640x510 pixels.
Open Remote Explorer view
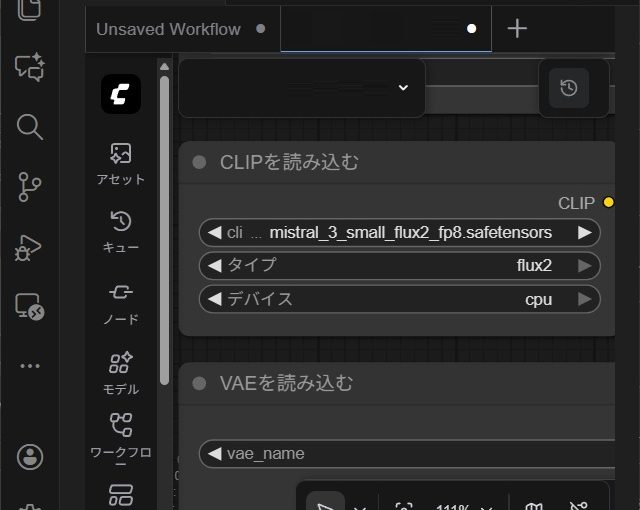[x=29, y=306]
